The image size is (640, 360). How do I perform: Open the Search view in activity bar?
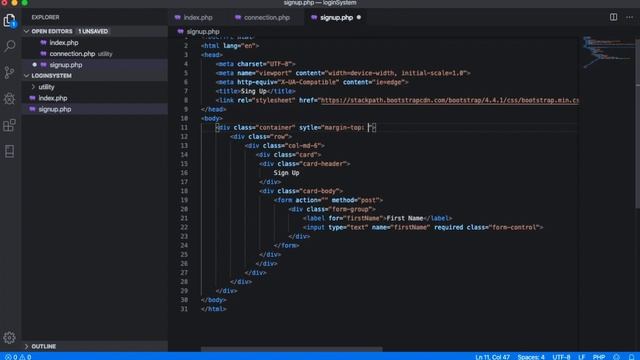tap(9, 46)
